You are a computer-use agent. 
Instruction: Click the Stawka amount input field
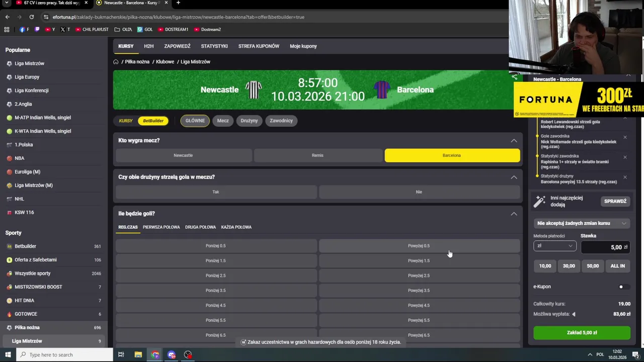pos(605,247)
